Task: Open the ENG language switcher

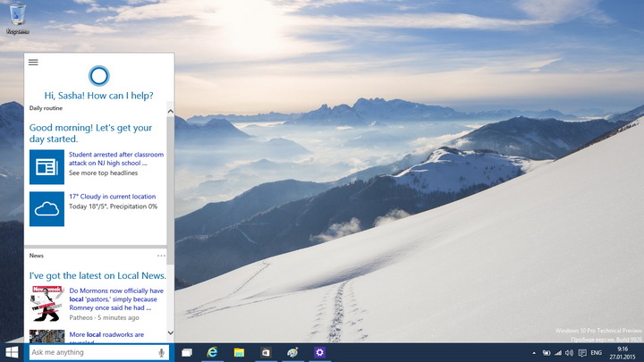Action: [x=595, y=353]
